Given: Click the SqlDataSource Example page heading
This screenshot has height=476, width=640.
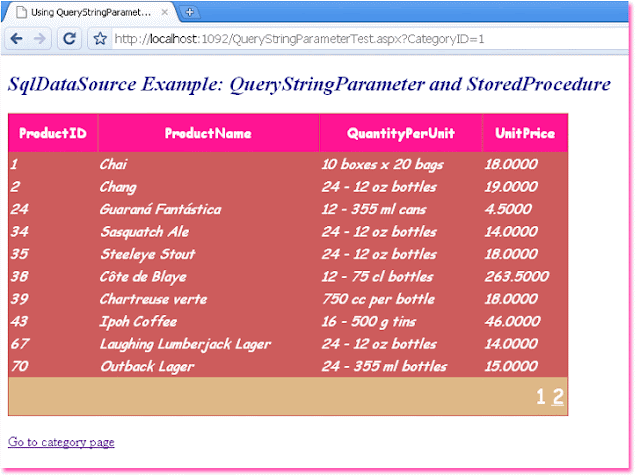Looking at the screenshot, I should (309, 85).
